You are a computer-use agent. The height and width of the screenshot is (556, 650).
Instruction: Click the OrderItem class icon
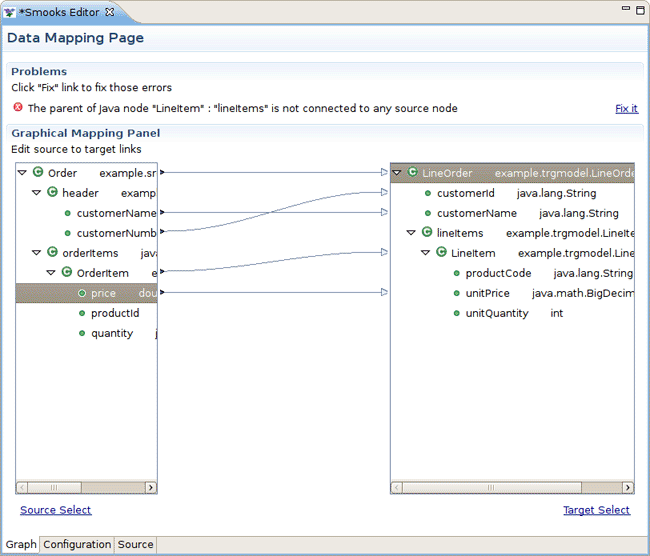pos(67,273)
